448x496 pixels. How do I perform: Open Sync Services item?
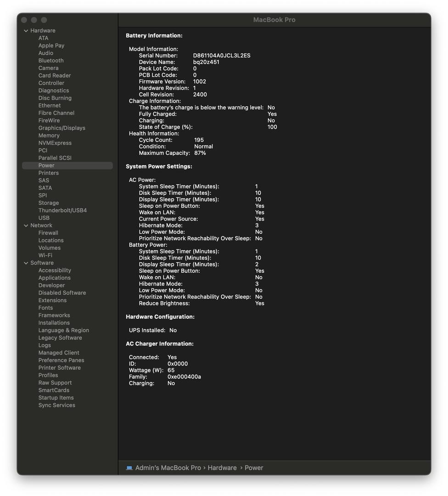point(56,405)
